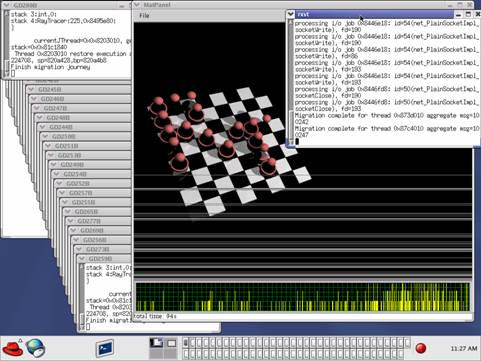The width and height of the screenshot is (481, 361).
Task: Open the Red Hat main menu
Action: point(13,348)
